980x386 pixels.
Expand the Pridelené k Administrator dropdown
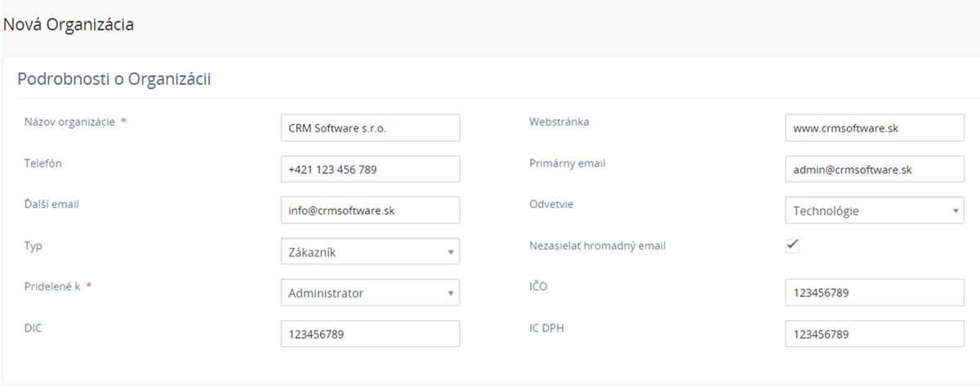pyautogui.click(x=370, y=292)
